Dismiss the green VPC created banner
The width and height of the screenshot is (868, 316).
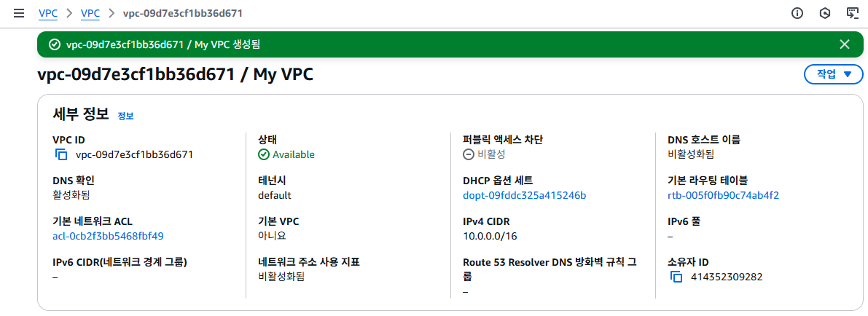844,45
